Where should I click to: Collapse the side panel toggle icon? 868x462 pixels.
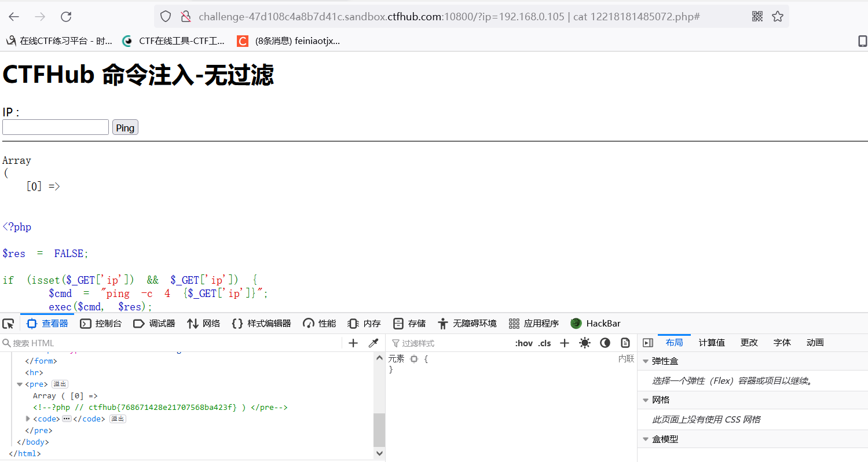[x=648, y=343]
